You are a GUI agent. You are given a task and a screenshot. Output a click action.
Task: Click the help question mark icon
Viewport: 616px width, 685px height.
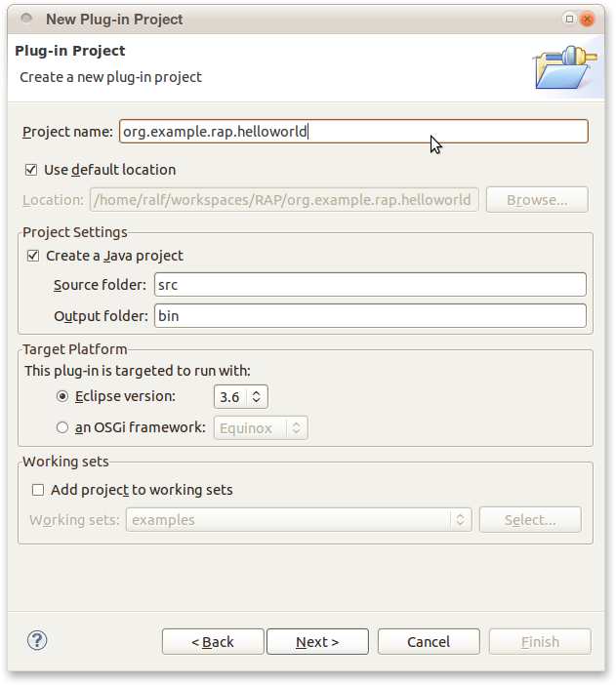[37, 640]
